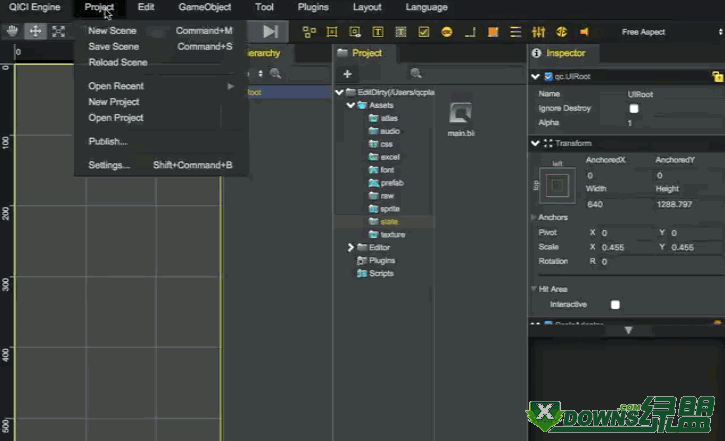Image resolution: width=725 pixels, height=441 pixels.
Task: Click the step forward playback button
Action: [270, 31]
